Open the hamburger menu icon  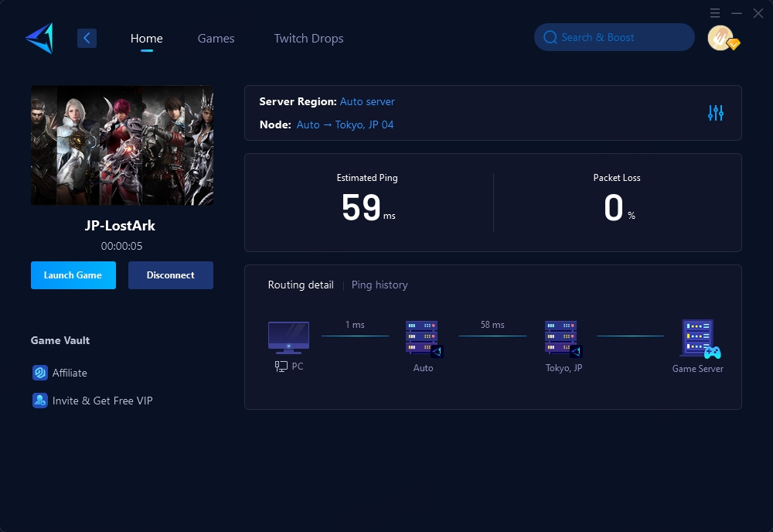pos(715,13)
